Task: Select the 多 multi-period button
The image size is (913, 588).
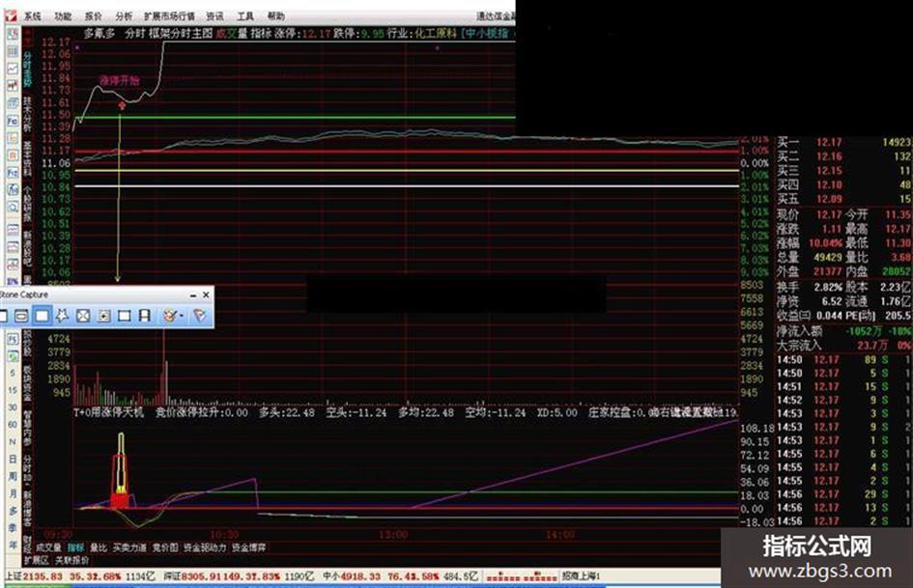Action: [x=13, y=511]
